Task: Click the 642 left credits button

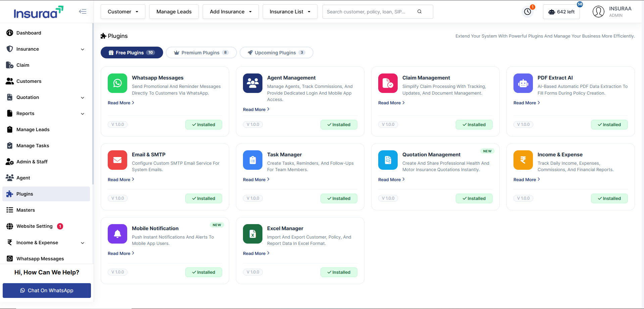Action: [561, 12]
